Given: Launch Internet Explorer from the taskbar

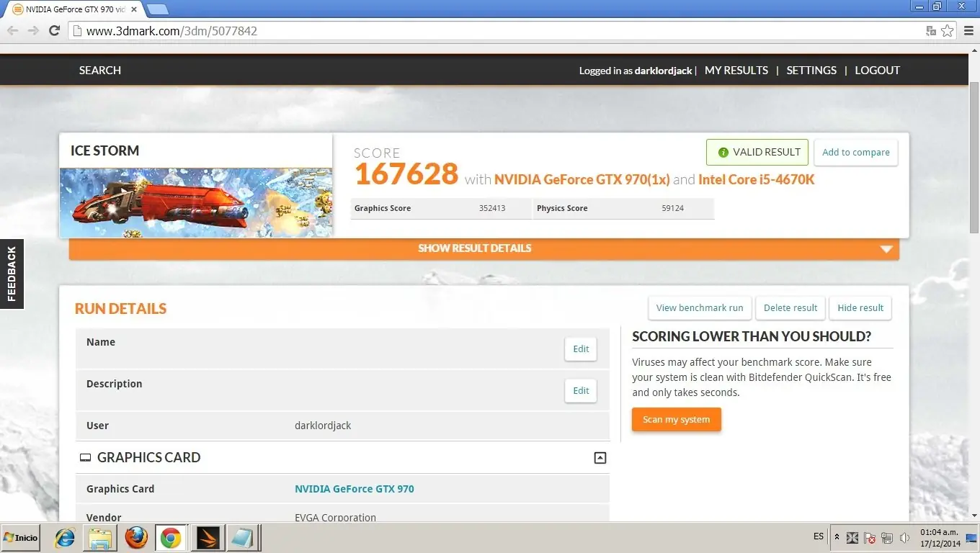Looking at the screenshot, I should [x=66, y=538].
